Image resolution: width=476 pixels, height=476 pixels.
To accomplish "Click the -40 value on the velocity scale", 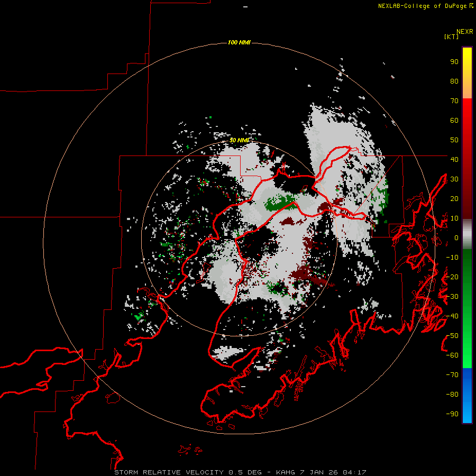I will click(452, 316).
